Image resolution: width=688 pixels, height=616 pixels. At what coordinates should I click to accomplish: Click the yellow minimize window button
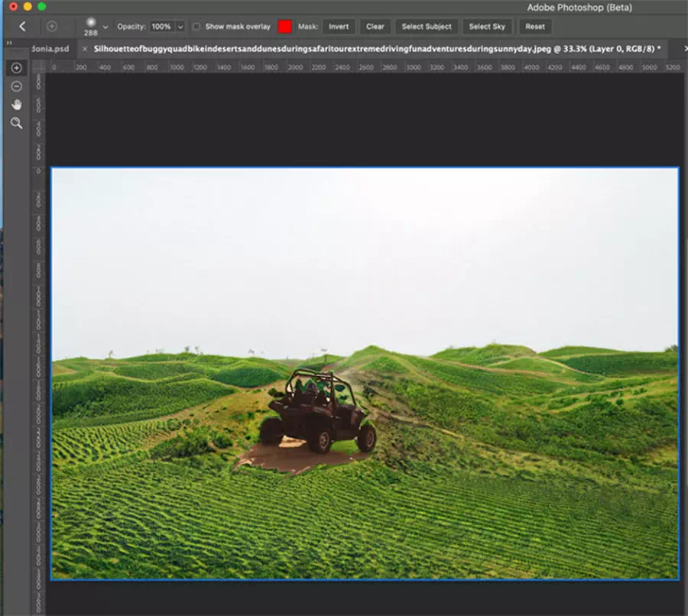[x=28, y=7]
